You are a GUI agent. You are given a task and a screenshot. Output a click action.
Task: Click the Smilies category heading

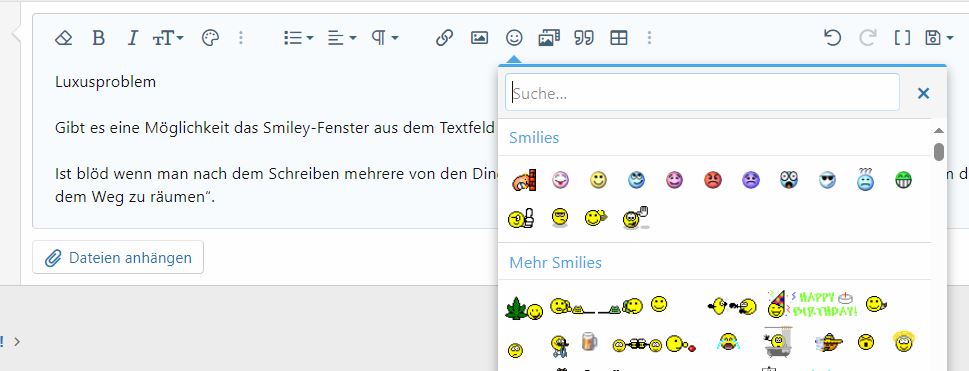534,138
